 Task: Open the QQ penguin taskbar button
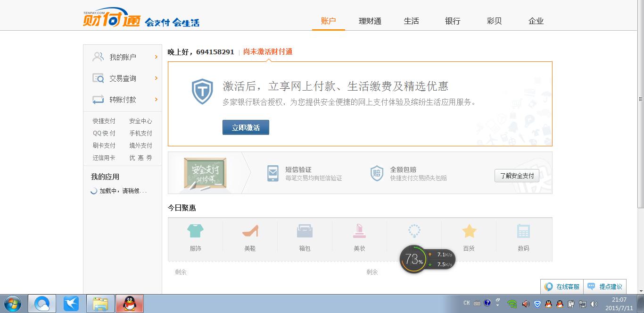tap(130, 304)
